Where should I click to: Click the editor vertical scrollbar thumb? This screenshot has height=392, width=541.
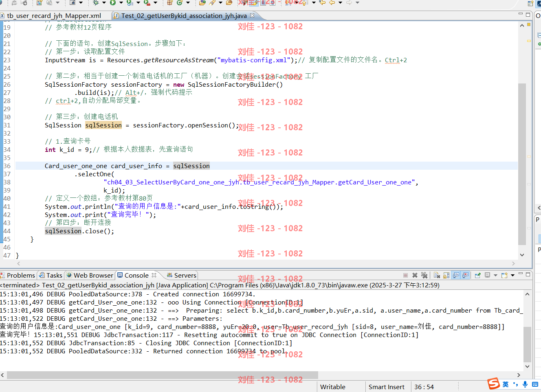point(522,164)
